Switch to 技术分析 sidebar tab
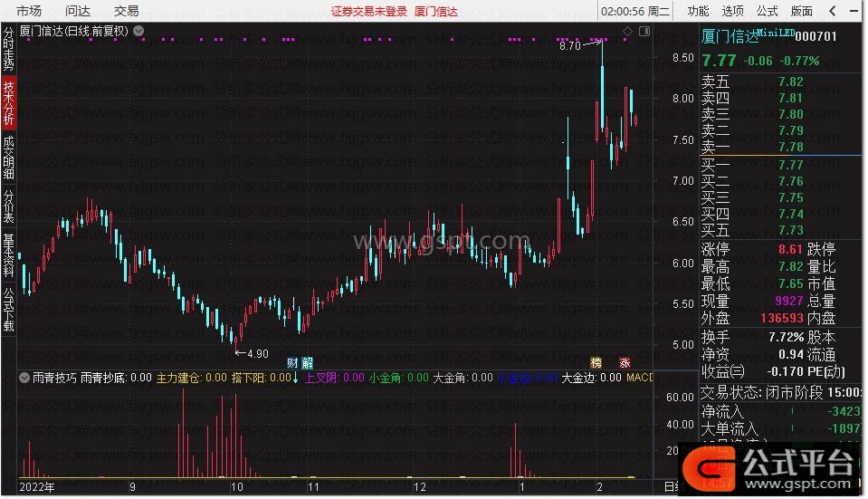 pos(8,103)
